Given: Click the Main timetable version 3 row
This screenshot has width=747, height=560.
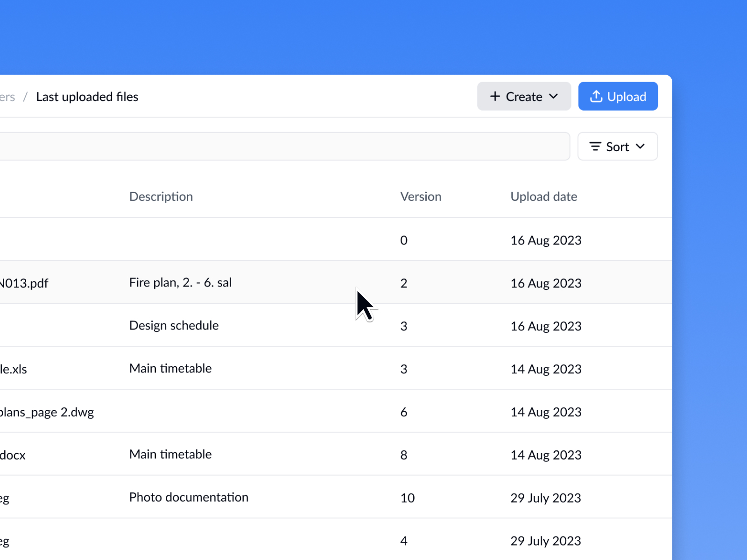Looking at the screenshot, I should [170, 369].
